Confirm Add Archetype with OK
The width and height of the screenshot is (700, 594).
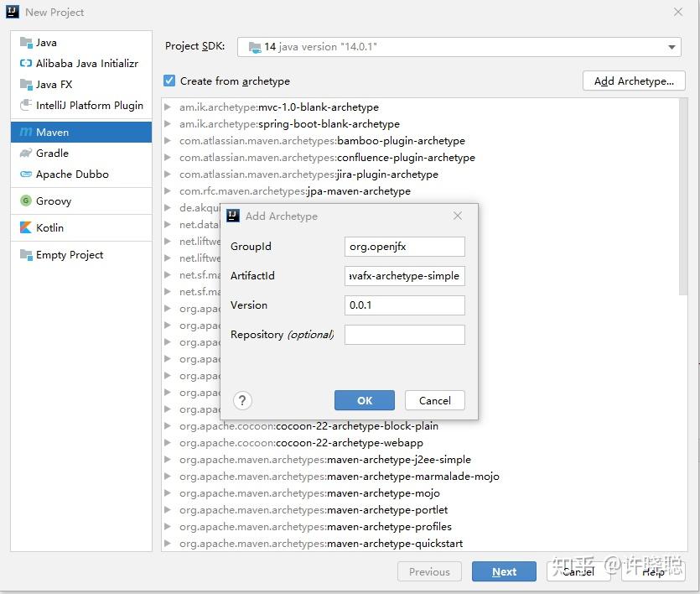click(x=365, y=401)
